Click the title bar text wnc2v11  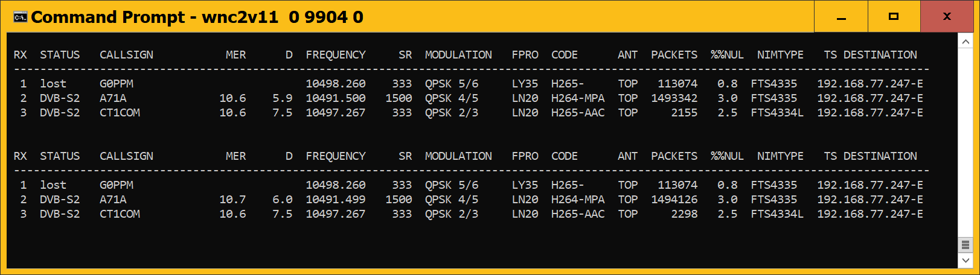coord(240,17)
